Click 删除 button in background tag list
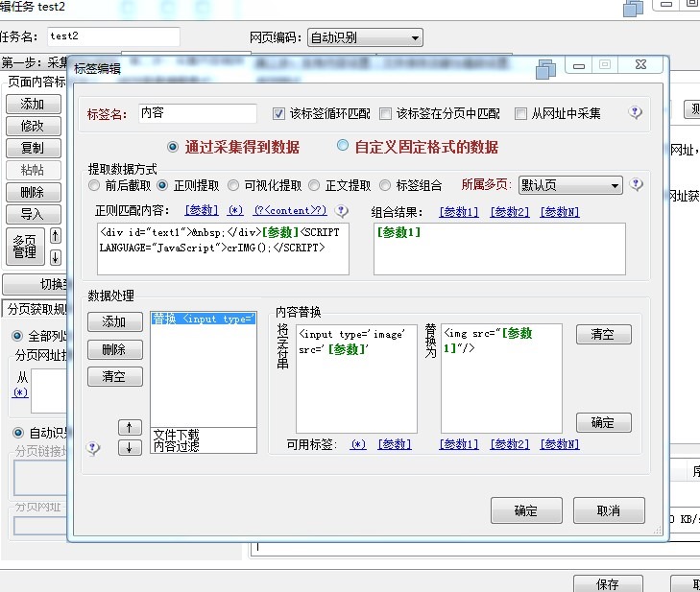Screen dimensions: 700x592 tap(34, 192)
